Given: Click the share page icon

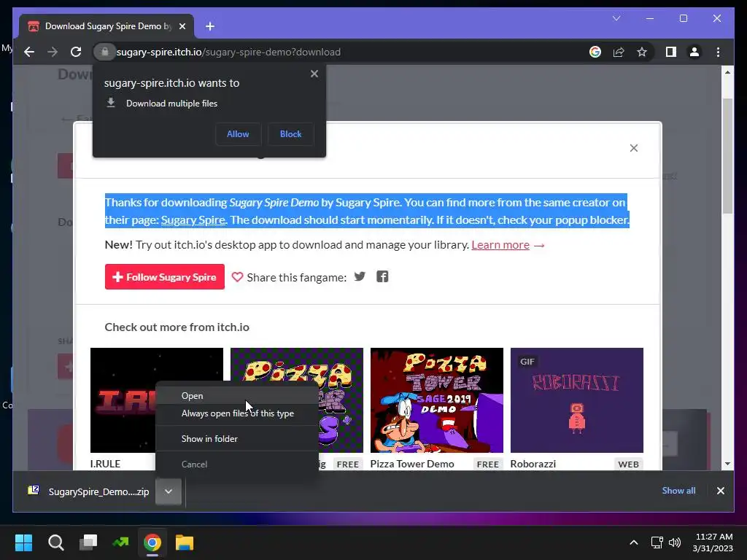Looking at the screenshot, I should tap(619, 52).
